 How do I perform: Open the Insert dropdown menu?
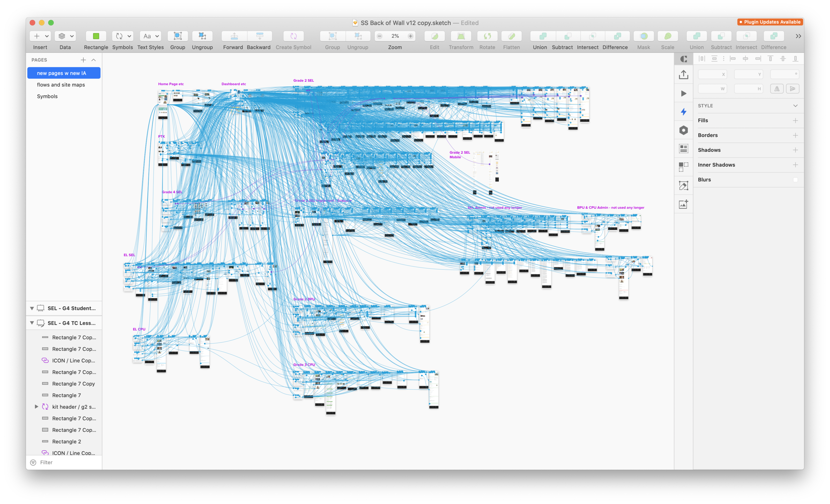(x=40, y=36)
